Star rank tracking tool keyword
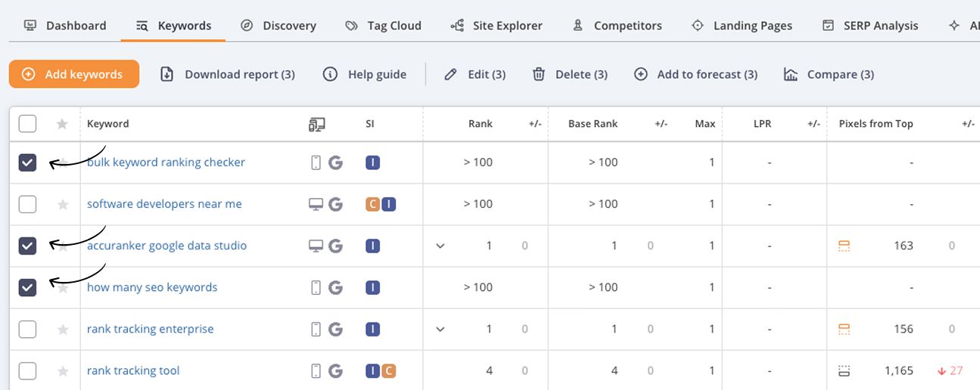Image resolution: width=980 pixels, height=390 pixels. click(63, 370)
